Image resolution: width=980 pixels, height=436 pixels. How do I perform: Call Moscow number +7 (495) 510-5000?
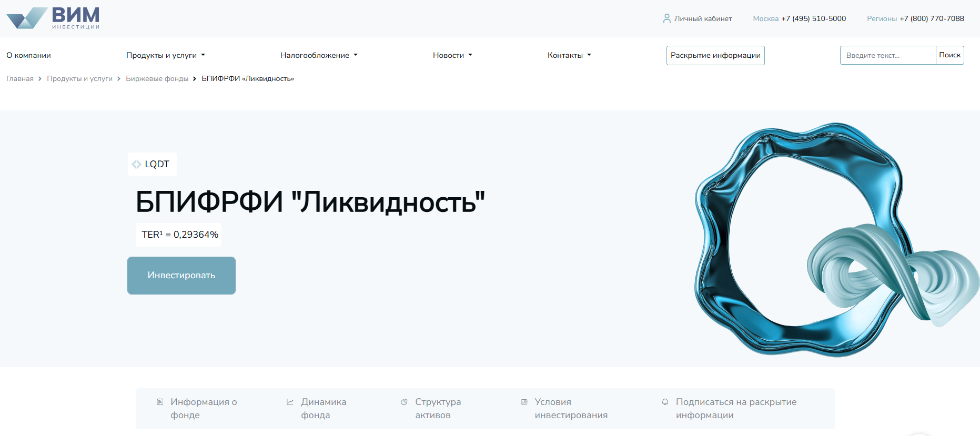tap(814, 18)
